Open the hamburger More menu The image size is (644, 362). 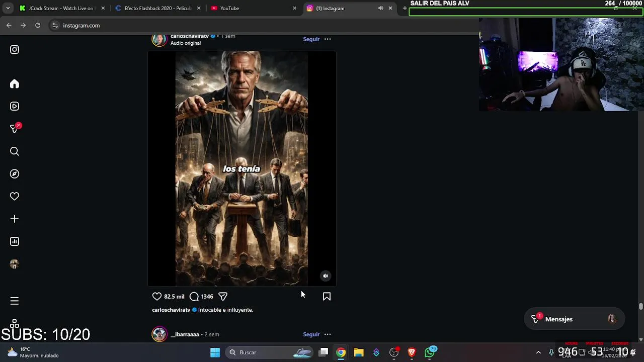coord(15,301)
